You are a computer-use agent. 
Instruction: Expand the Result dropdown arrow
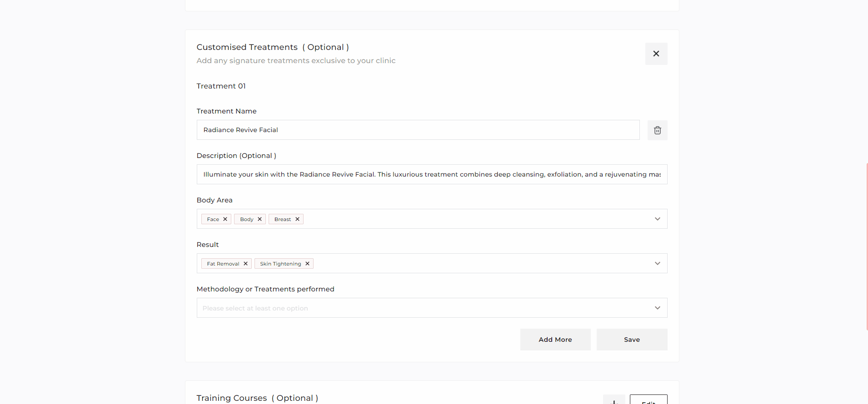coord(657,263)
